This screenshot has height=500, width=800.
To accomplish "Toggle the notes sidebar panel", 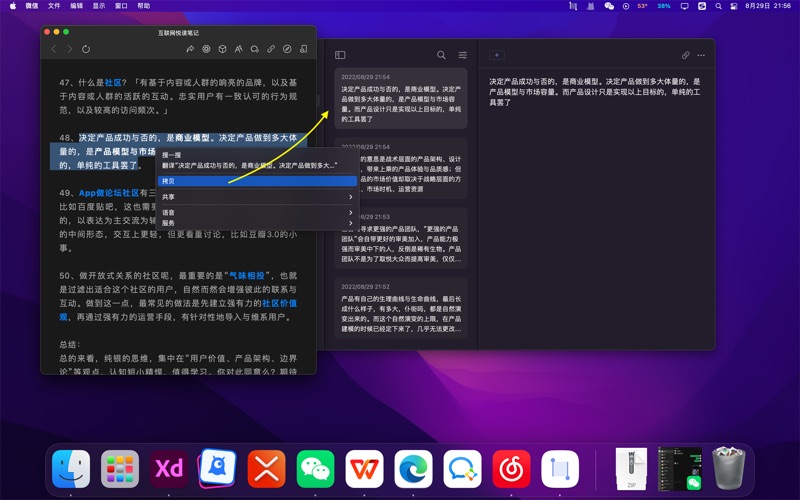I will click(x=340, y=55).
